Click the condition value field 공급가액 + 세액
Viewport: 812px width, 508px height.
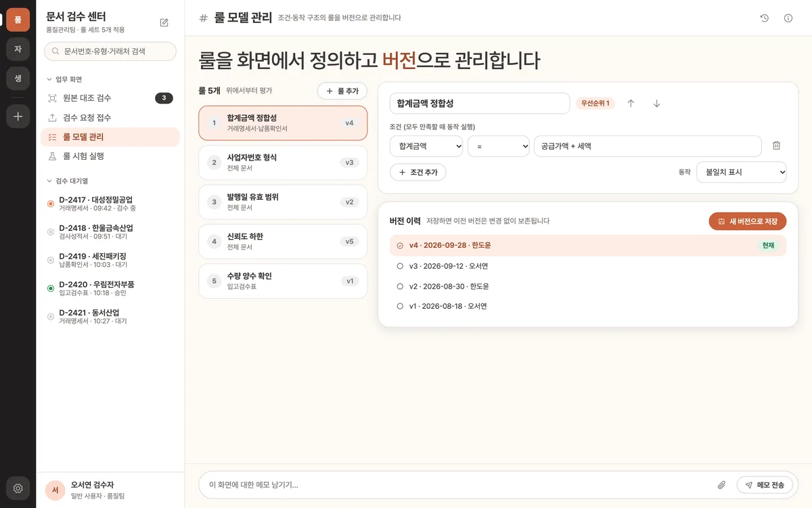pyautogui.click(x=648, y=146)
